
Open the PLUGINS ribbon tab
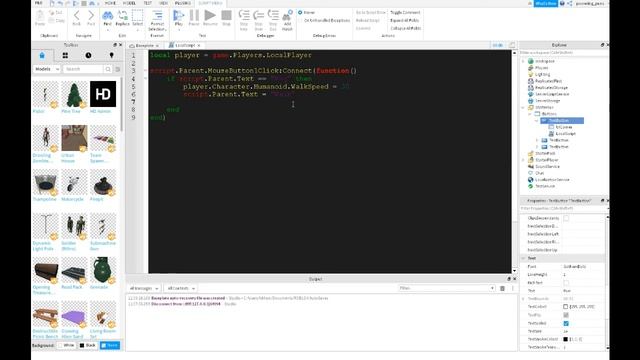(x=182, y=3)
